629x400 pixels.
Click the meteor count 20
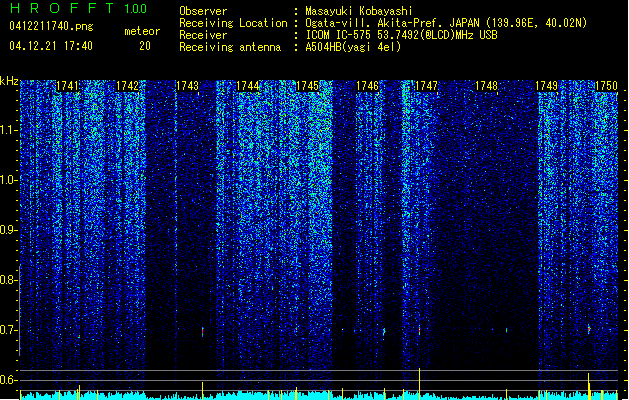145,46
